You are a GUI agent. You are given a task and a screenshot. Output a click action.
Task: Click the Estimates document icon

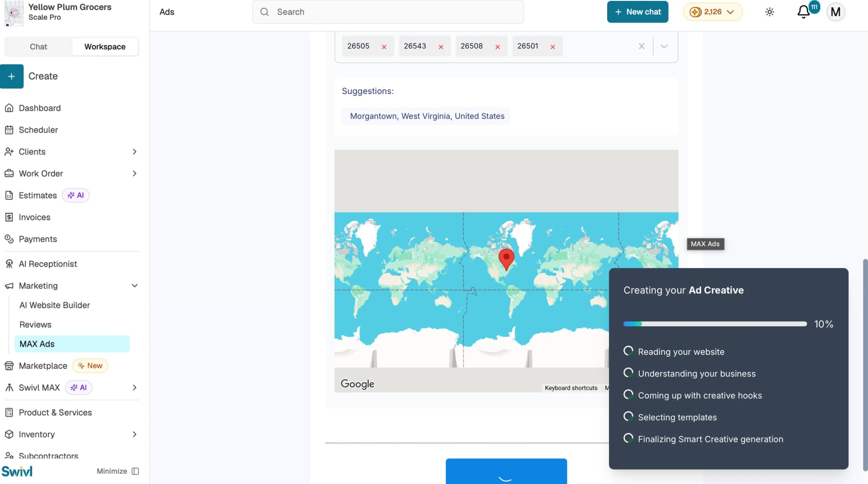coord(9,195)
